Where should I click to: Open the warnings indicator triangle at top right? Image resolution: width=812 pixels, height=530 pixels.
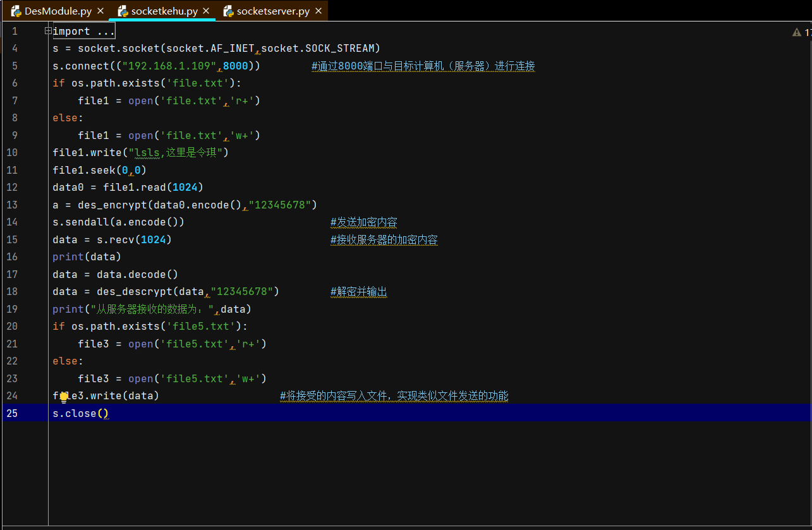click(x=796, y=32)
